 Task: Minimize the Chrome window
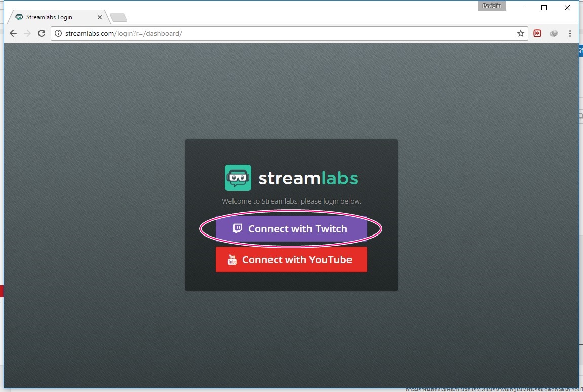[521, 8]
